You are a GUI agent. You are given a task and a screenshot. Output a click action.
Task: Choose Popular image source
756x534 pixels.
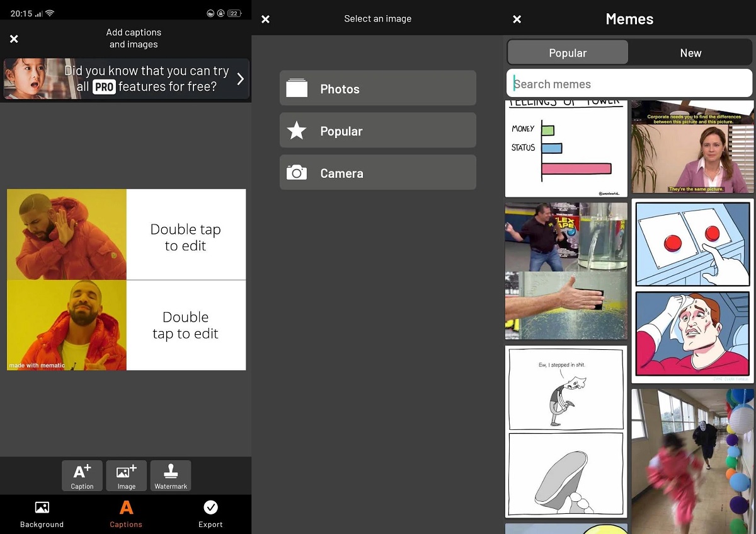pos(378,130)
